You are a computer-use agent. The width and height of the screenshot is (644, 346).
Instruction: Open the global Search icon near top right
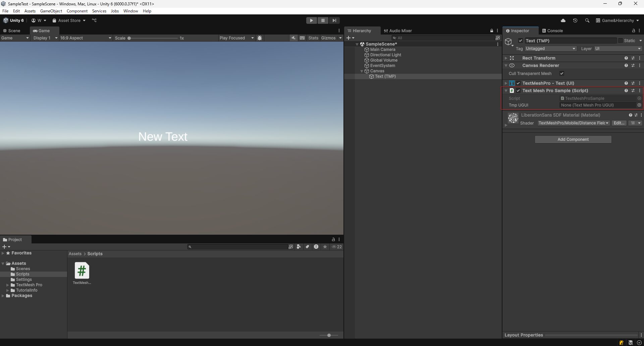tap(587, 20)
